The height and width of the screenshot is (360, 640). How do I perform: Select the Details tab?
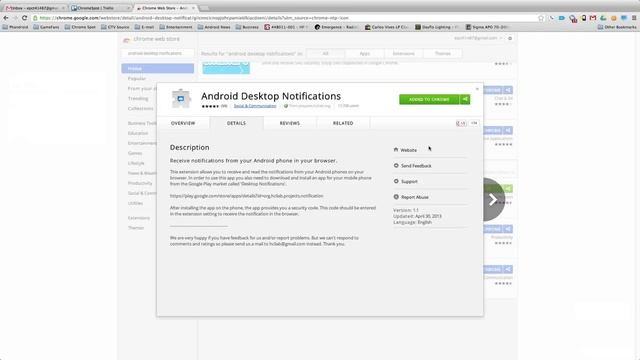coord(236,123)
